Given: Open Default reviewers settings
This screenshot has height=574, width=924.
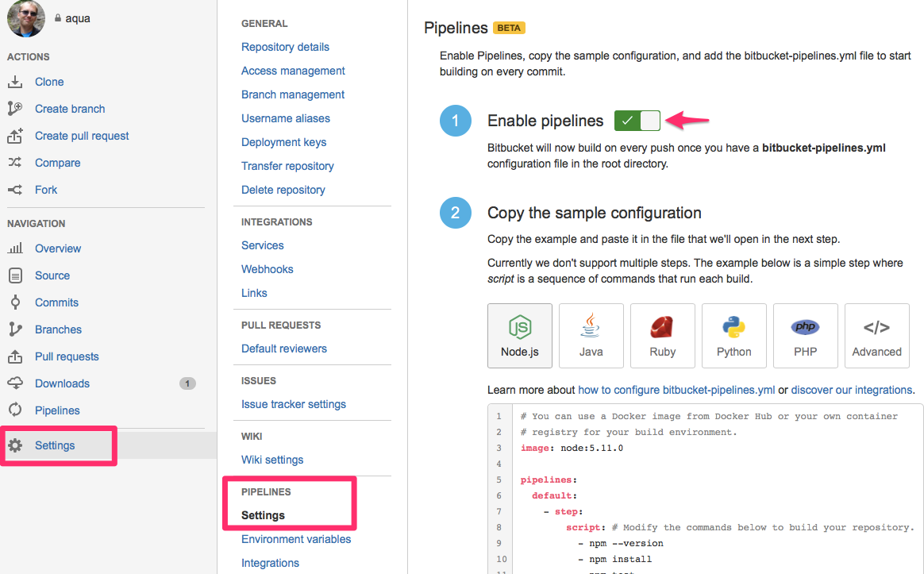Looking at the screenshot, I should (x=284, y=349).
